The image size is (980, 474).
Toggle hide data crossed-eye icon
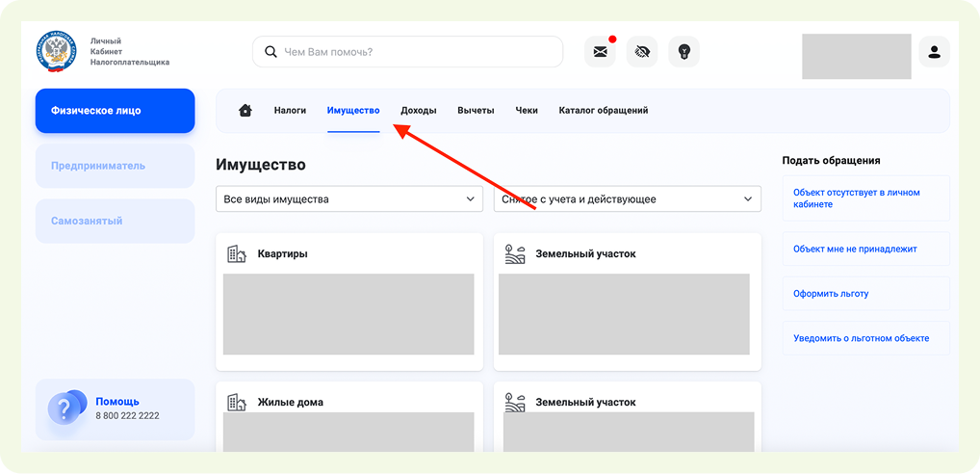pyautogui.click(x=642, y=52)
